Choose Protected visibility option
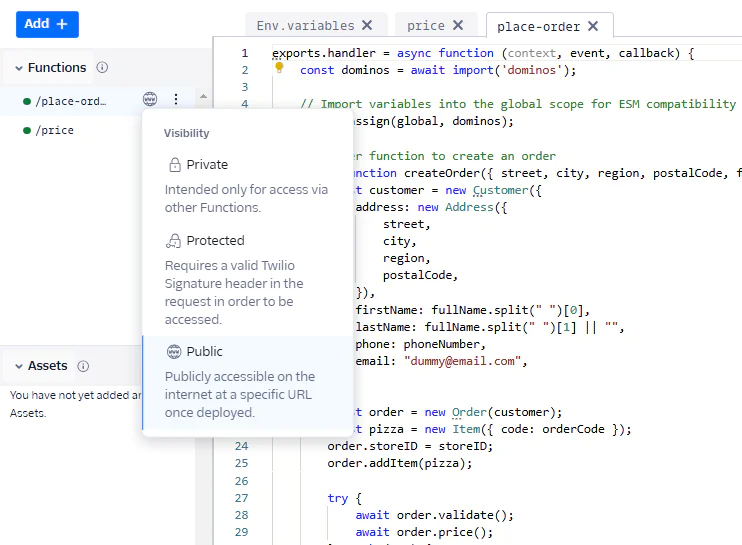 click(x=247, y=279)
